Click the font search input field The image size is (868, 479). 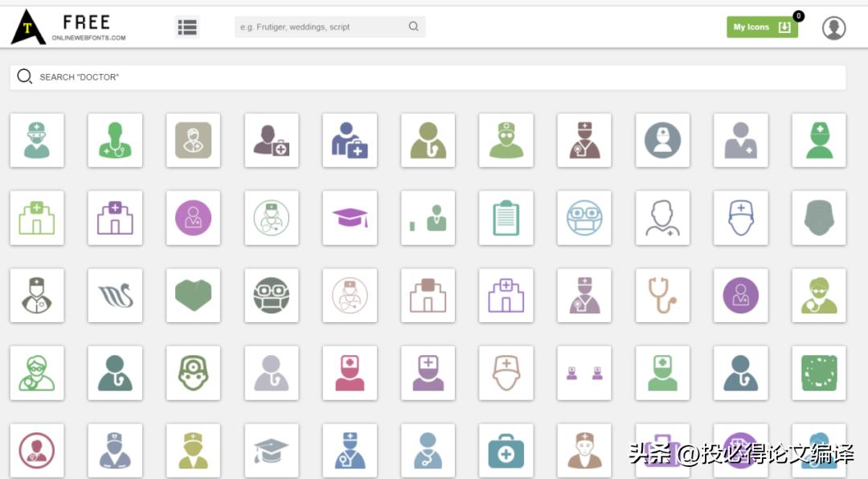[330, 27]
